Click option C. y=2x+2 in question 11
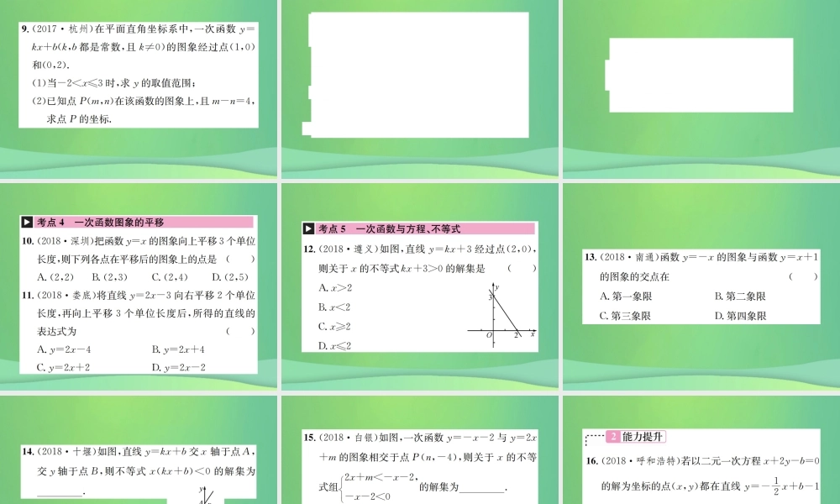 pyautogui.click(x=63, y=367)
